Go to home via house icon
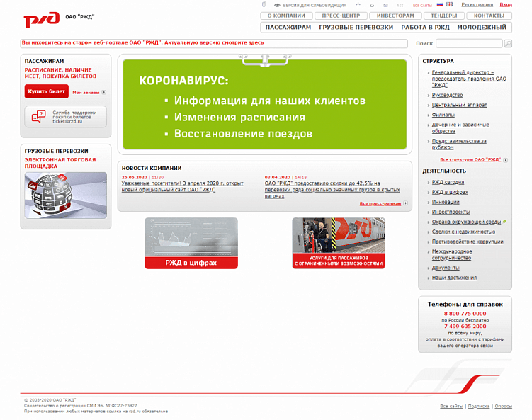 click(x=372, y=5)
